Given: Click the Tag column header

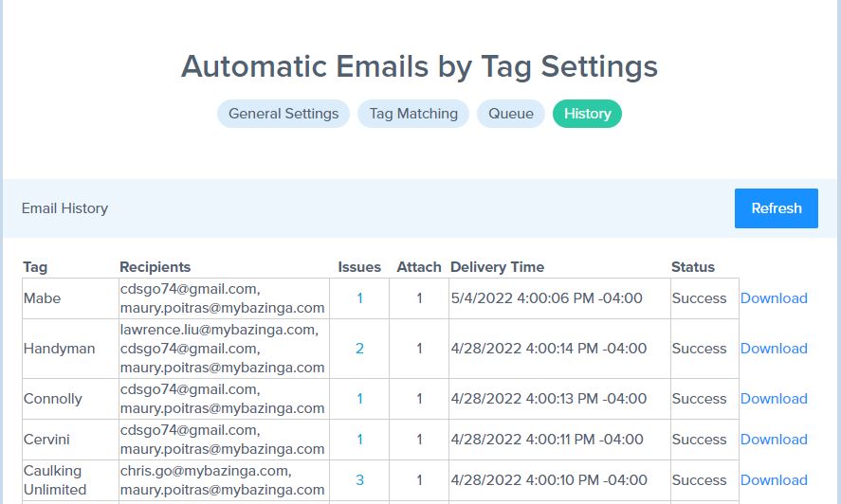Looking at the screenshot, I should [x=35, y=267].
